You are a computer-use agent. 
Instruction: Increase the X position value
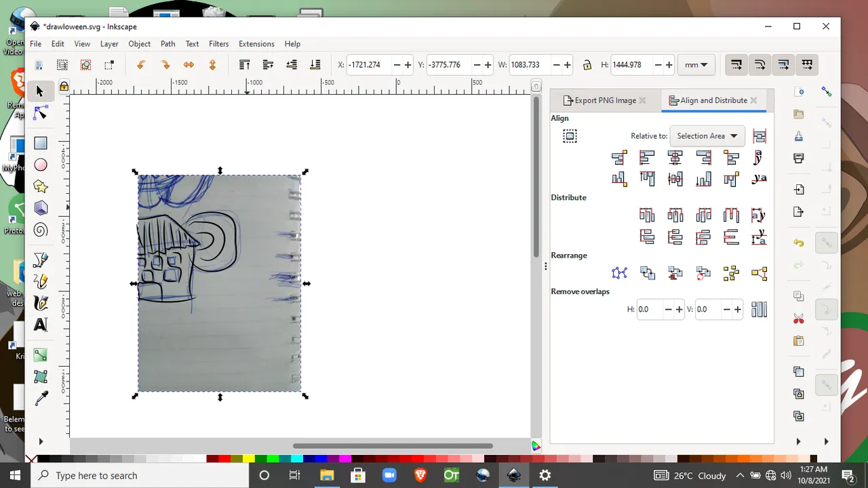[x=408, y=65]
